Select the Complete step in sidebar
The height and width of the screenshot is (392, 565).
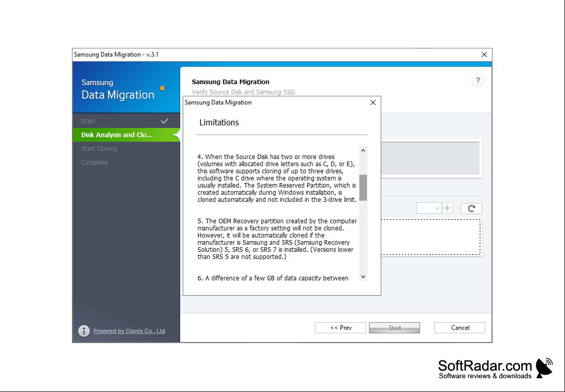(126, 162)
